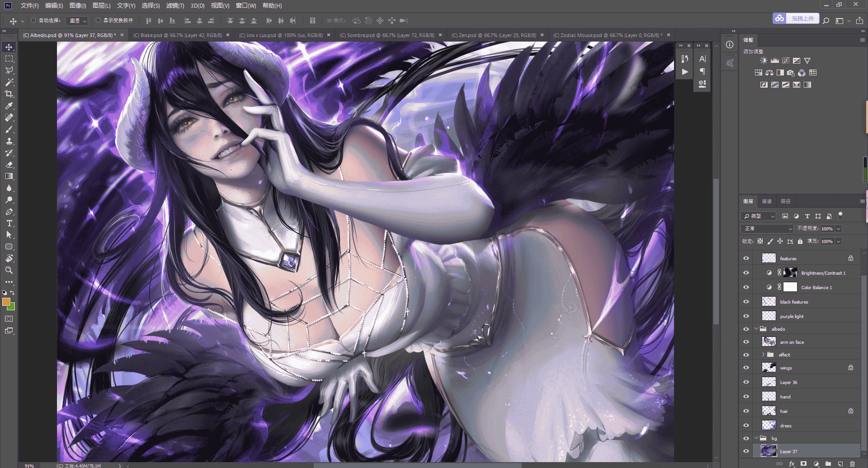This screenshot has width=868, height=468.
Task: Choose the Zoom tool in toolbar
Action: coord(9,270)
